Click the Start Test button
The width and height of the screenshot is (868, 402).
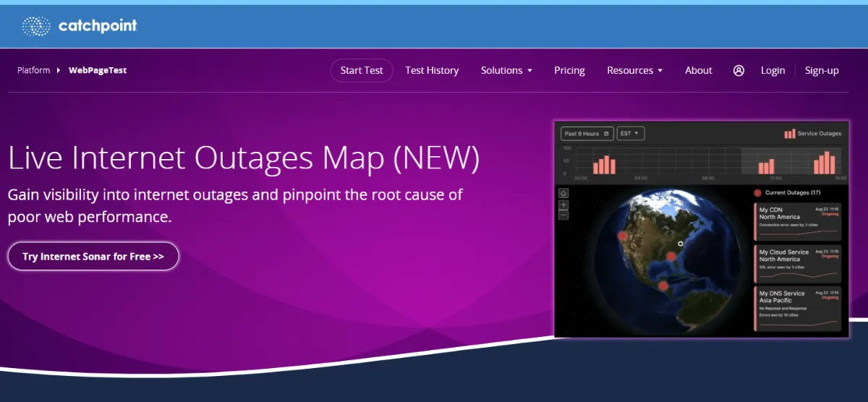[362, 70]
